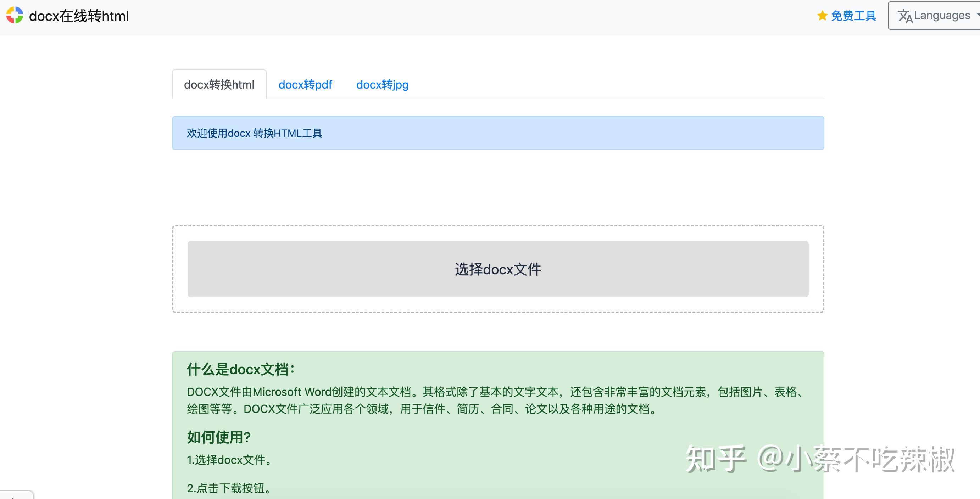Select the docx转换html tab
This screenshot has width=980, height=499.
[219, 84]
